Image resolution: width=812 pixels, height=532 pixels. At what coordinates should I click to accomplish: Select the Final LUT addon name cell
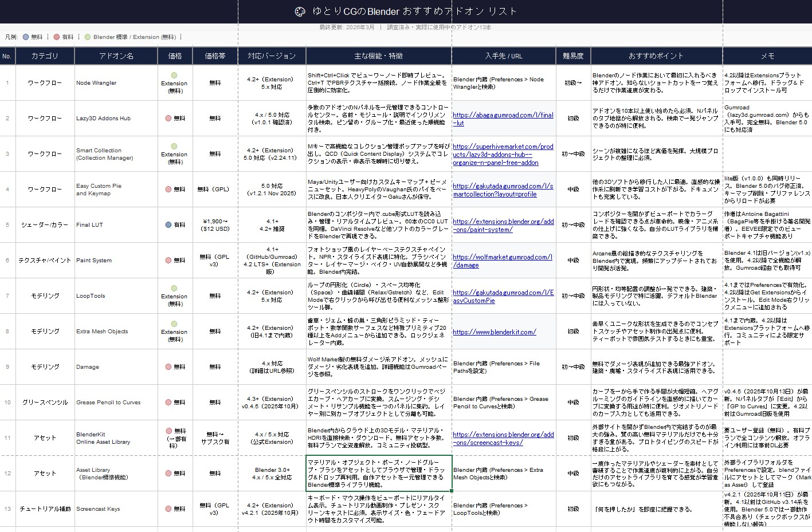pyautogui.click(x=116, y=225)
